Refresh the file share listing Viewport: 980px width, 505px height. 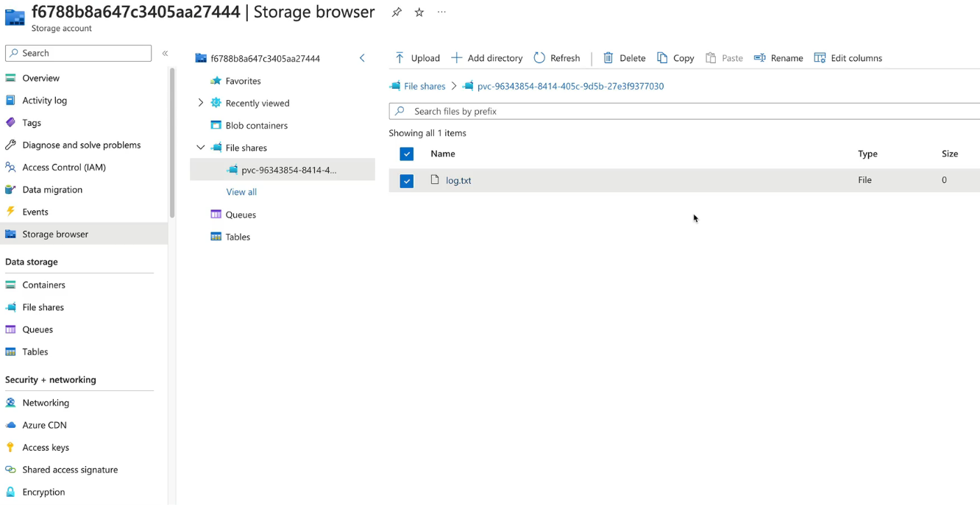point(557,58)
